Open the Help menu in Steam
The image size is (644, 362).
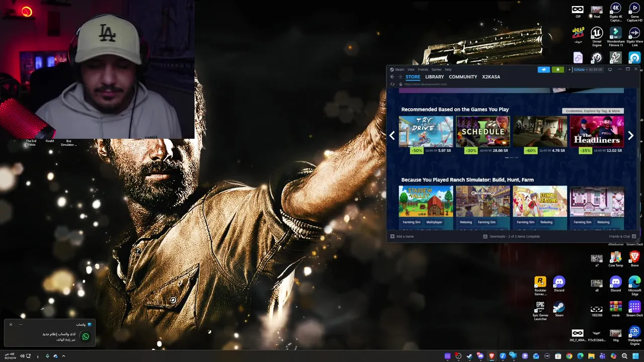[448, 69]
